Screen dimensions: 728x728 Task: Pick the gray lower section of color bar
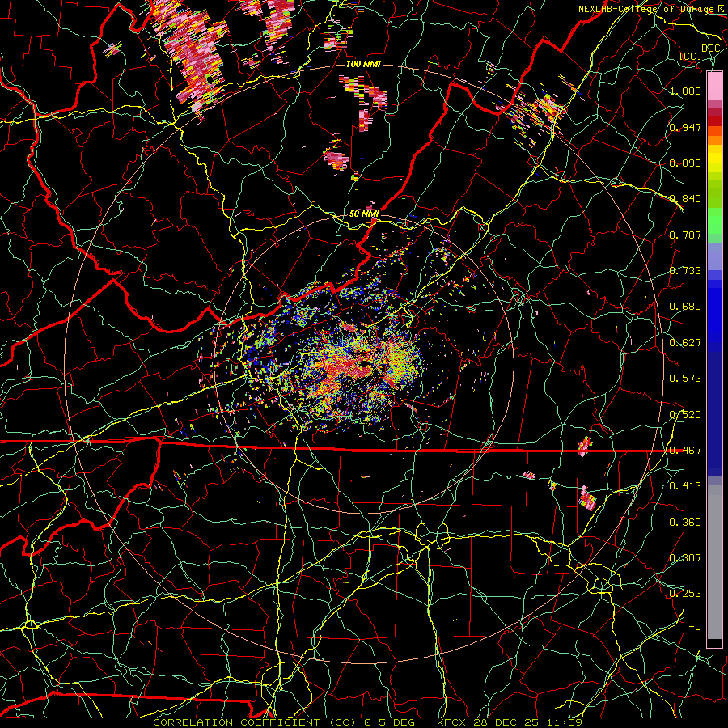[x=714, y=562]
